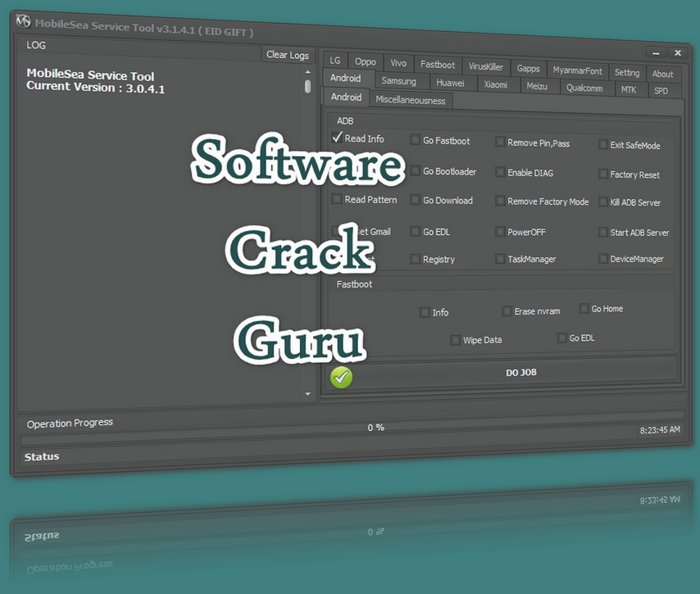Click the 8:23:45 AM clock text

[x=660, y=430]
